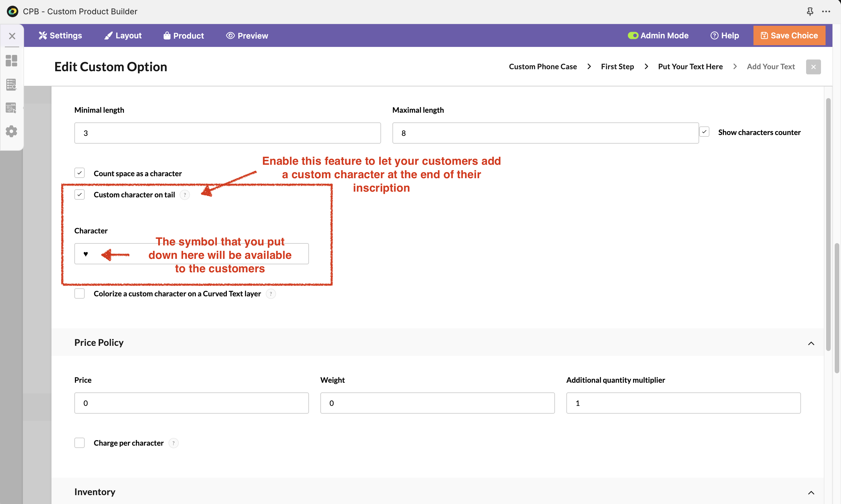Collapse the Price Policy section
This screenshot has height=504, width=841.
[x=811, y=343]
